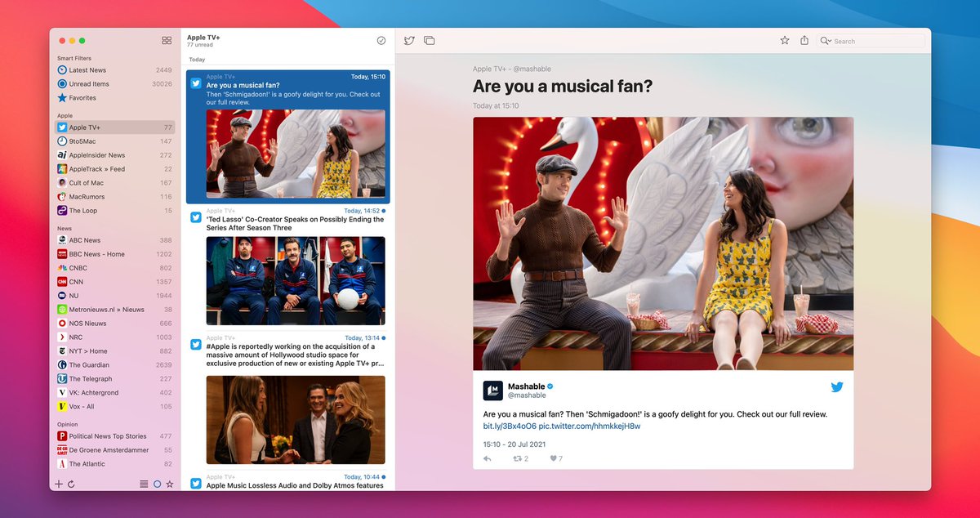Open the search scope dropdown in the search field
Image resolution: width=980 pixels, height=518 pixels.
coord(829,41)
